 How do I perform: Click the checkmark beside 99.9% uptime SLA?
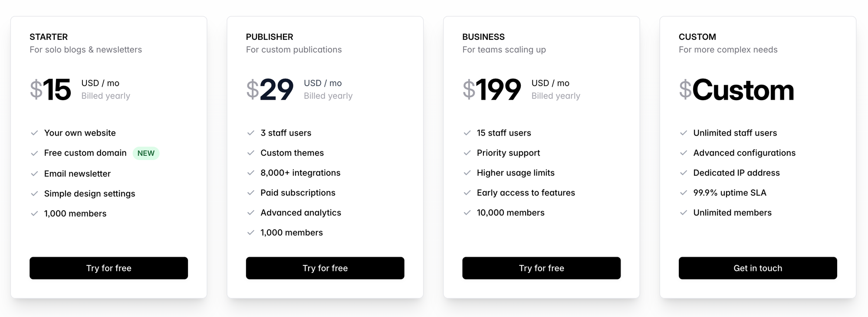[683, 193]
